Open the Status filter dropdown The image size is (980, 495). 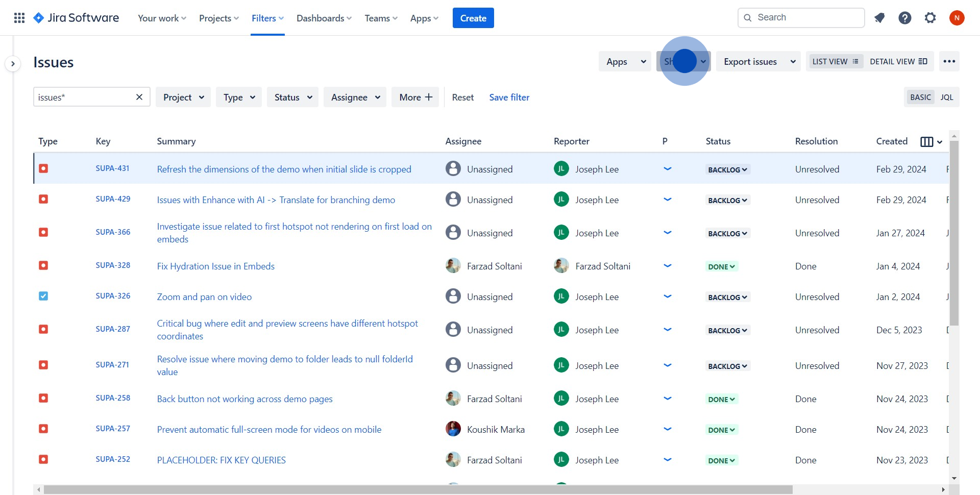[x=292, y=97]
